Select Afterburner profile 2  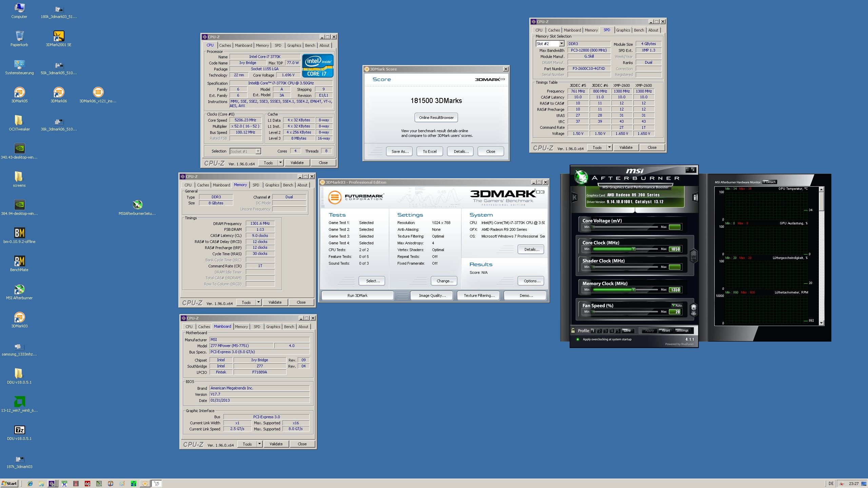tap(599, 331)
